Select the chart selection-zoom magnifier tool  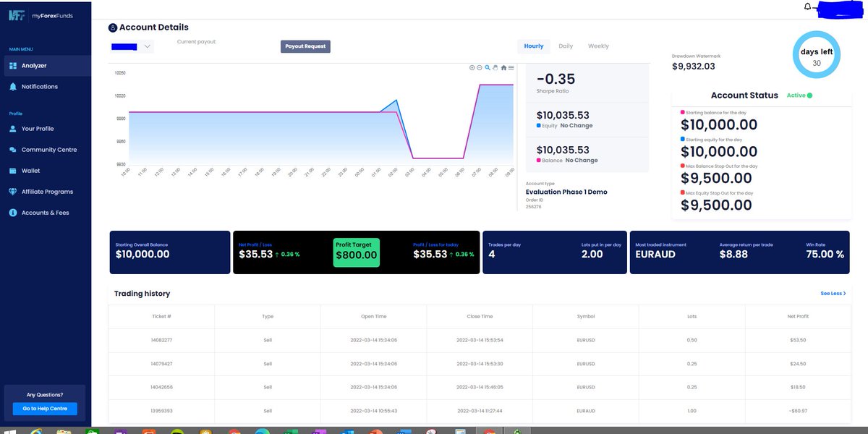pyautogui.click(x=488, y=67)
